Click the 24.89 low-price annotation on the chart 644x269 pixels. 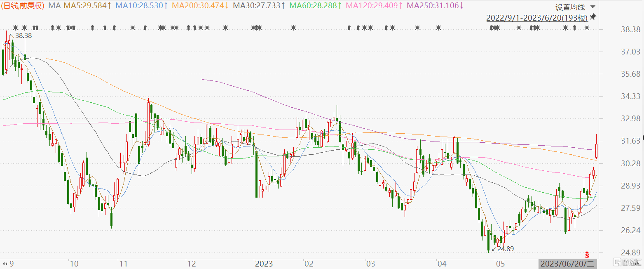click(x=506, y=249)
